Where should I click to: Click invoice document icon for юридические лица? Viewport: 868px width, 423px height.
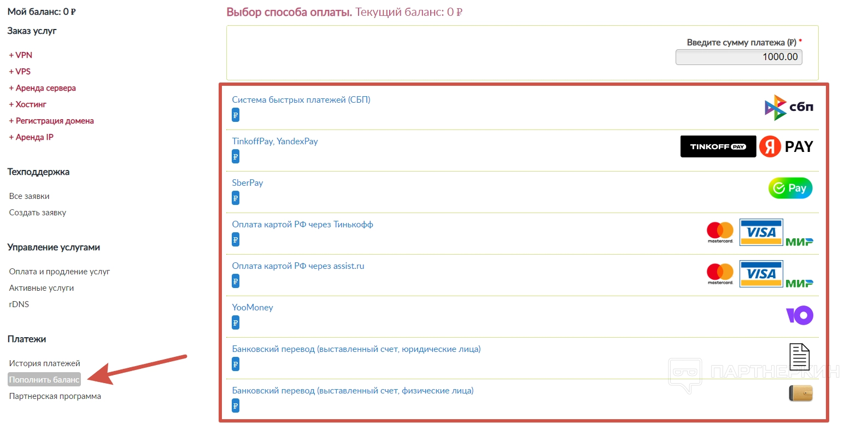coord(799,357)
